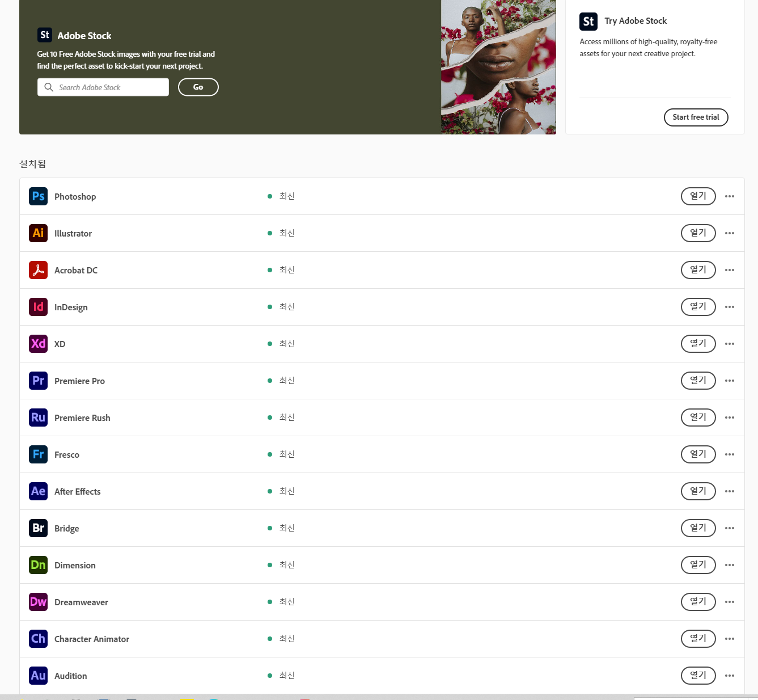Click the Photoshop app icon

click(x=38, y=196)
